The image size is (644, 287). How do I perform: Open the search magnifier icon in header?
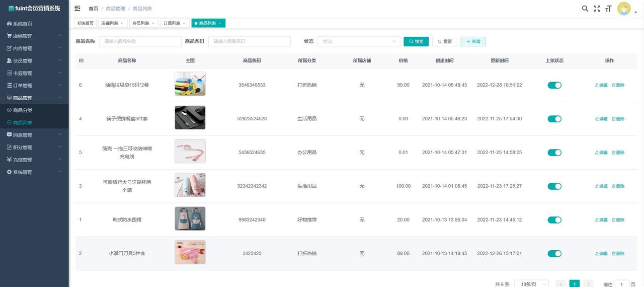pyautogui.click(x=585, y=9)
